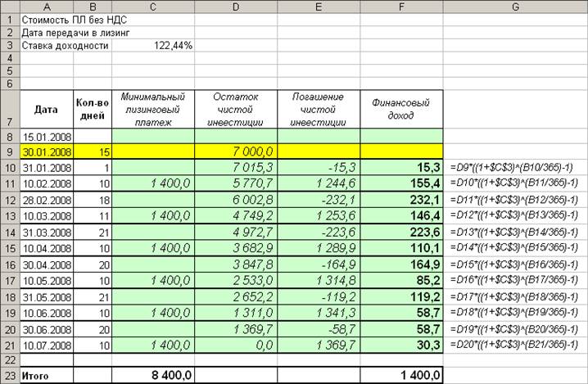The image size is (588, 384).
Task: Select column C header
Action: pyautogui.click(x=153, y=7)
